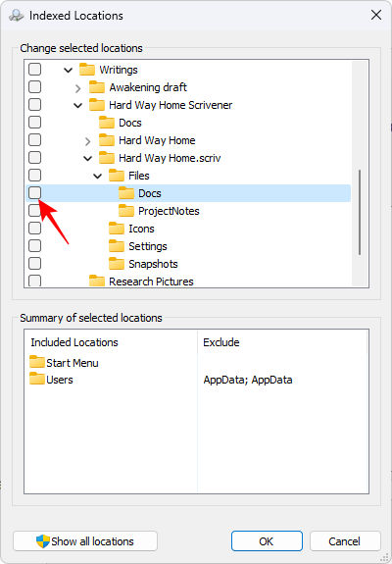Select the Writings folder icon
392x564 pixels.
coord(87,70)
